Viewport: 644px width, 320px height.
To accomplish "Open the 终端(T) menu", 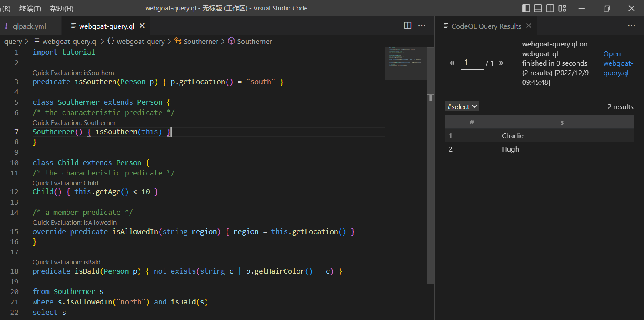I will (x=30, y=8).
